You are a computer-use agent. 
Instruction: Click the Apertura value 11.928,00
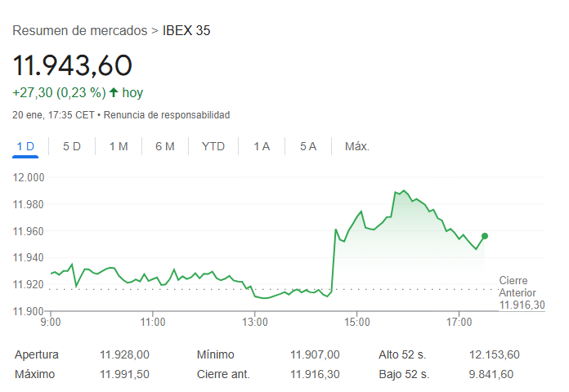pos(124,354)
